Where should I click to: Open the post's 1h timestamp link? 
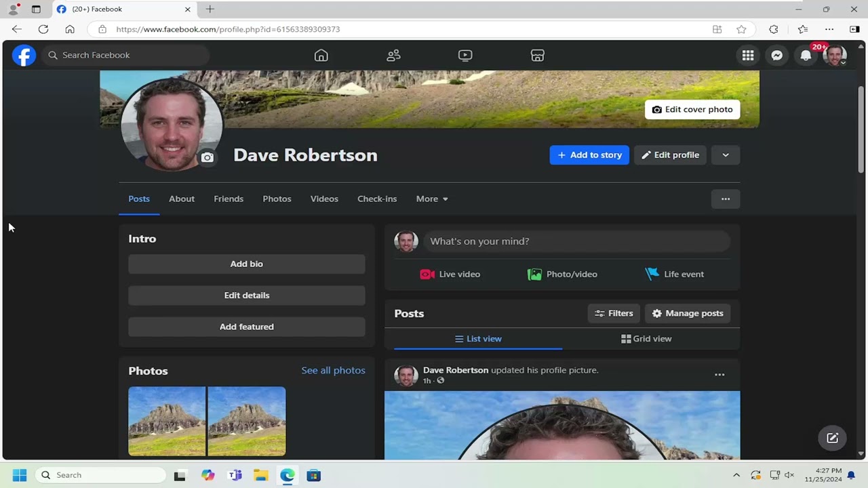click(427, 381)
